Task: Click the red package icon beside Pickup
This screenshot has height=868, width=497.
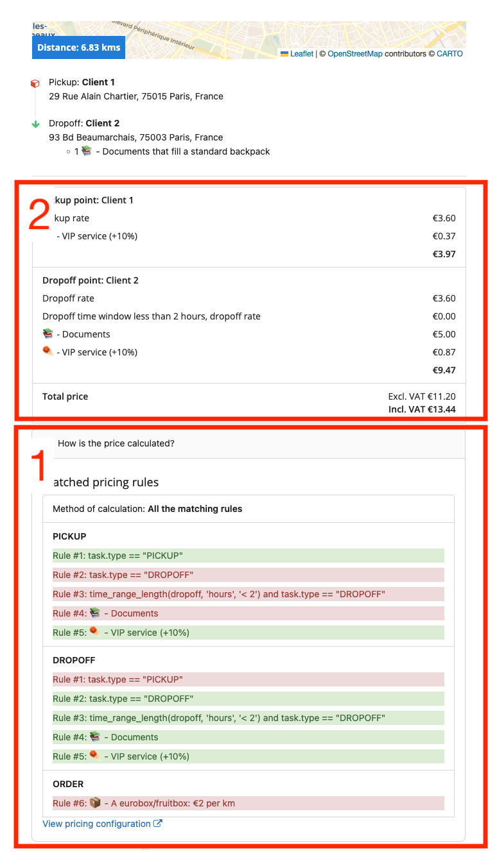Action: pos(35,83)
